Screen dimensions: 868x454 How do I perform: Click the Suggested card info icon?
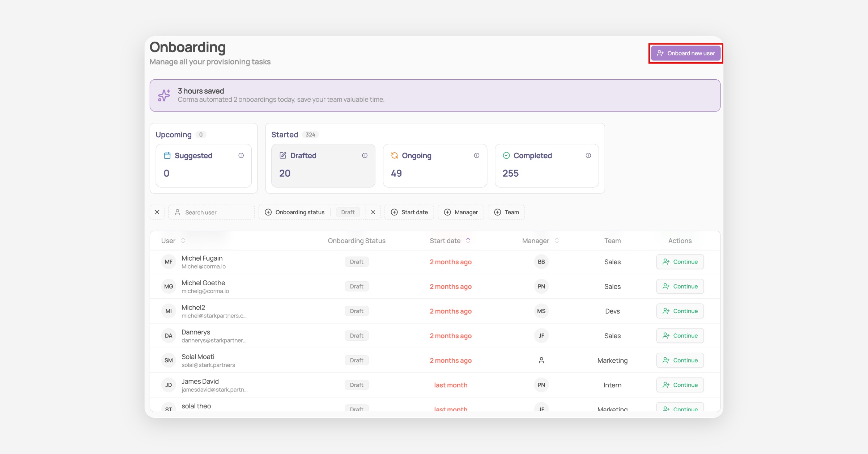coord(241,155)
